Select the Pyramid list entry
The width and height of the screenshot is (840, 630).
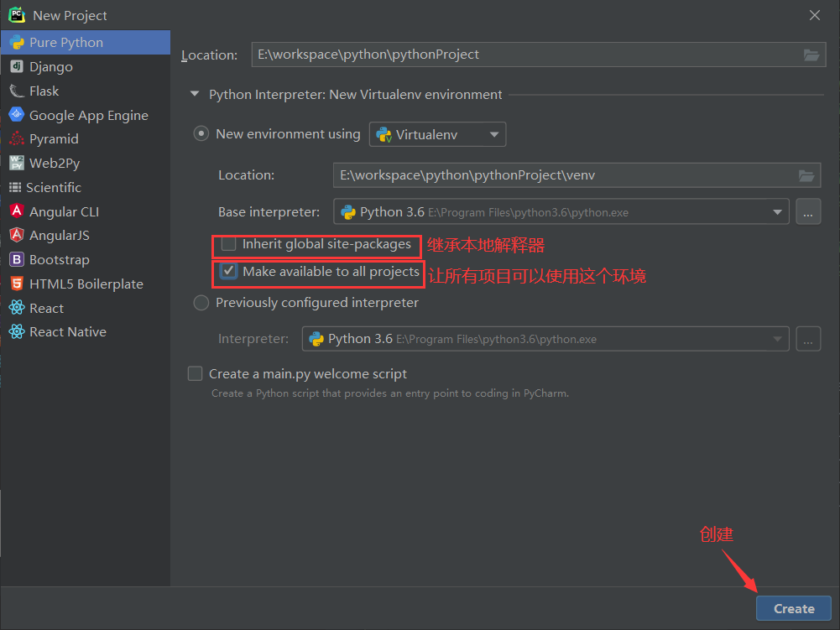86,138
